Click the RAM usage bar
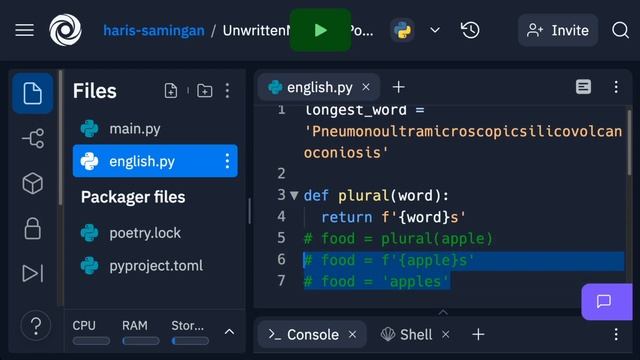The width and height of the screenshot is (640, 360). [x=141, y=341]
